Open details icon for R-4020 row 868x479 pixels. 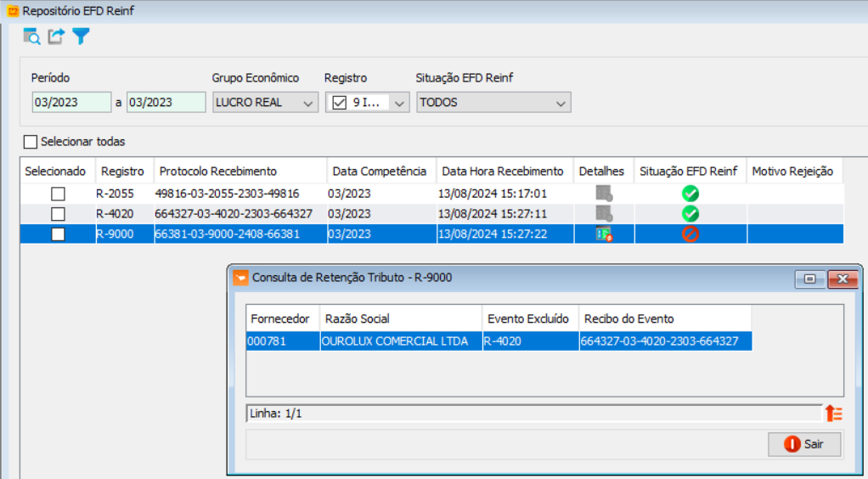604,214
